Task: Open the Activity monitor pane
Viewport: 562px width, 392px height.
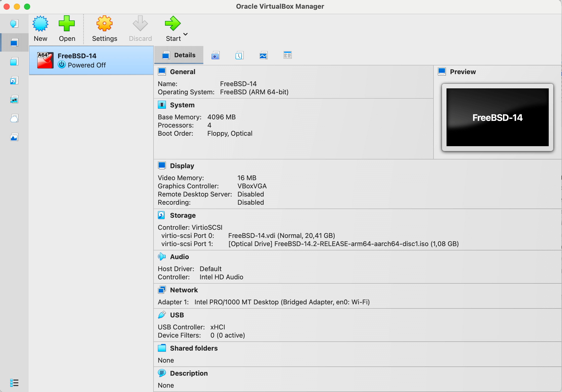Action: point(263,55)
